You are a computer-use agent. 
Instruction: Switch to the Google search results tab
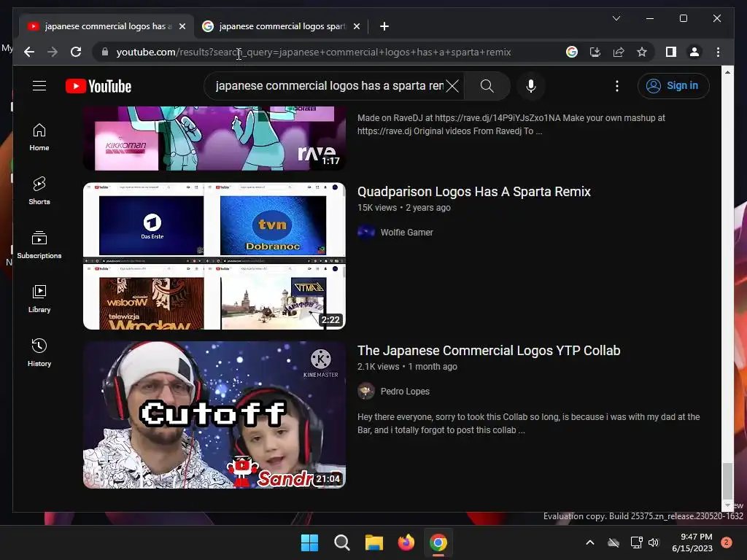coord(282,26)
